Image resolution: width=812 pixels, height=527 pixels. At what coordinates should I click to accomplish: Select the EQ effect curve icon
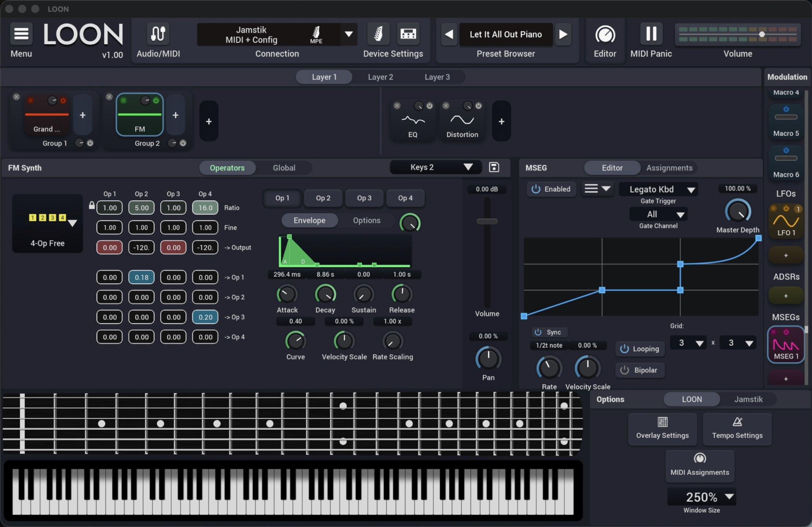pyautogui.click(x=413, y=120)
